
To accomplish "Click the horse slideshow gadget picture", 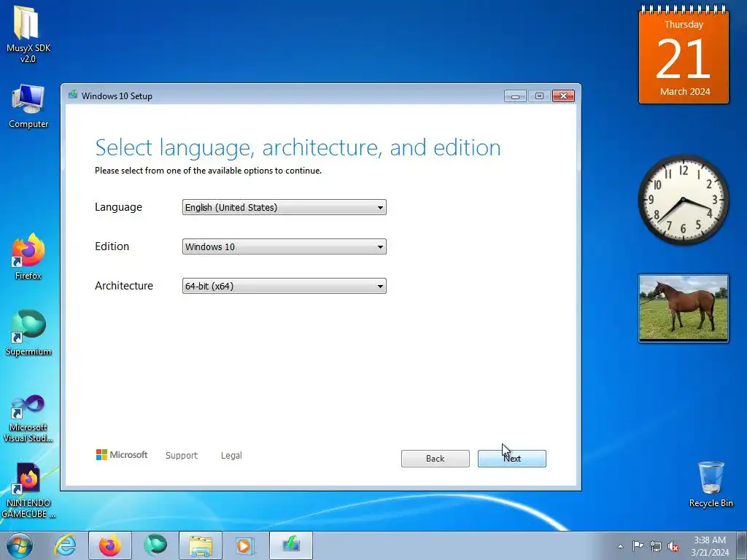I will 683,308.
